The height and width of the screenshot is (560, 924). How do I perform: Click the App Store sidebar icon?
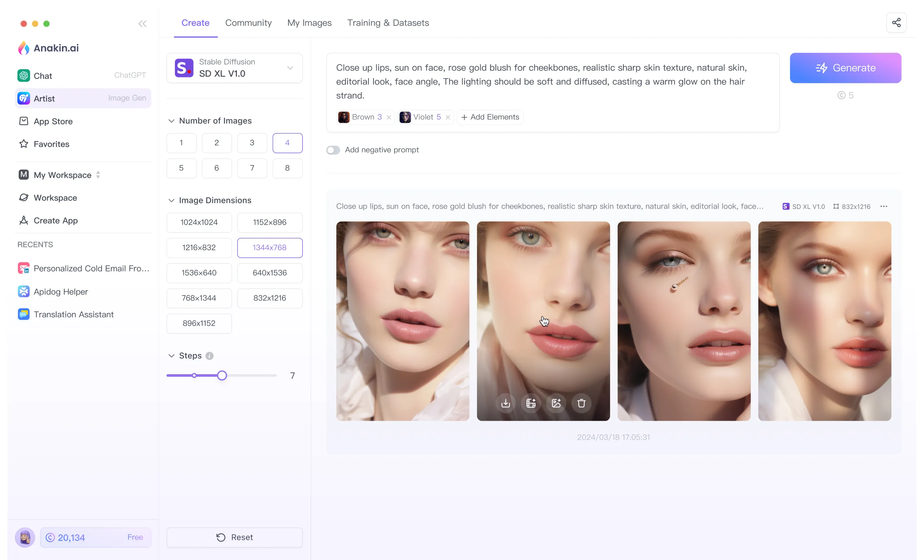tap(24, 121)
